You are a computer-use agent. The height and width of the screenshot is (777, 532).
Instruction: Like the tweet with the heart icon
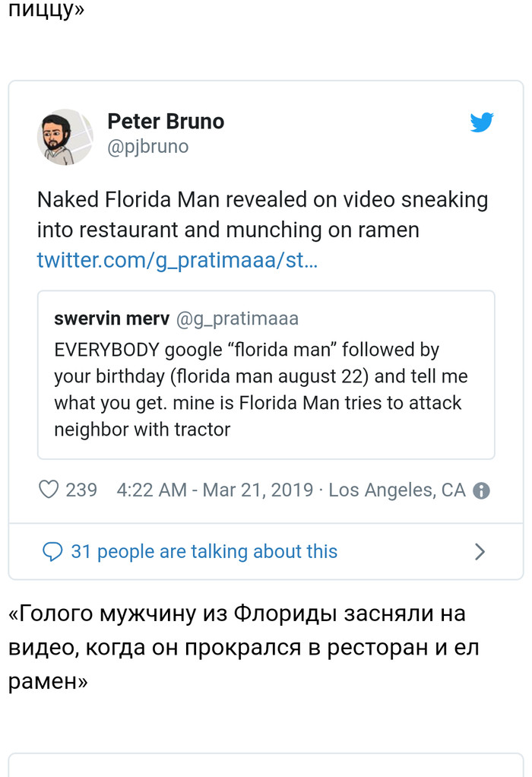coord(49,490)
